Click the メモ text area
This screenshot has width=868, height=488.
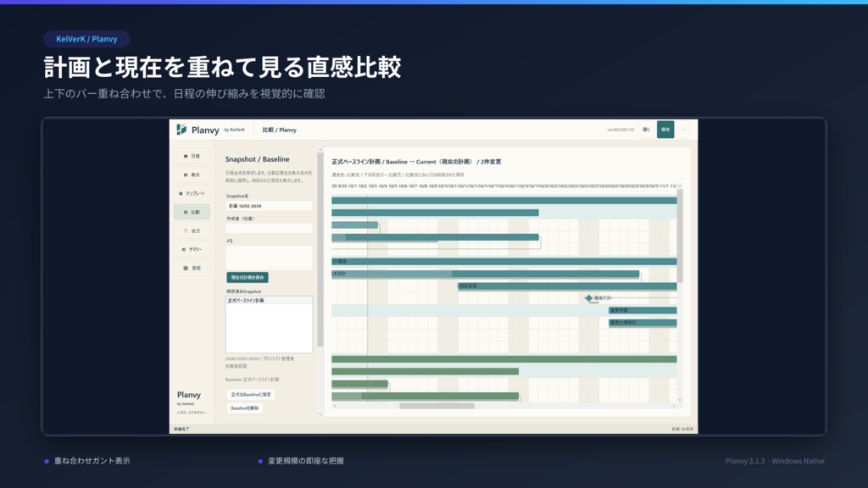click(x=269, y=258)
